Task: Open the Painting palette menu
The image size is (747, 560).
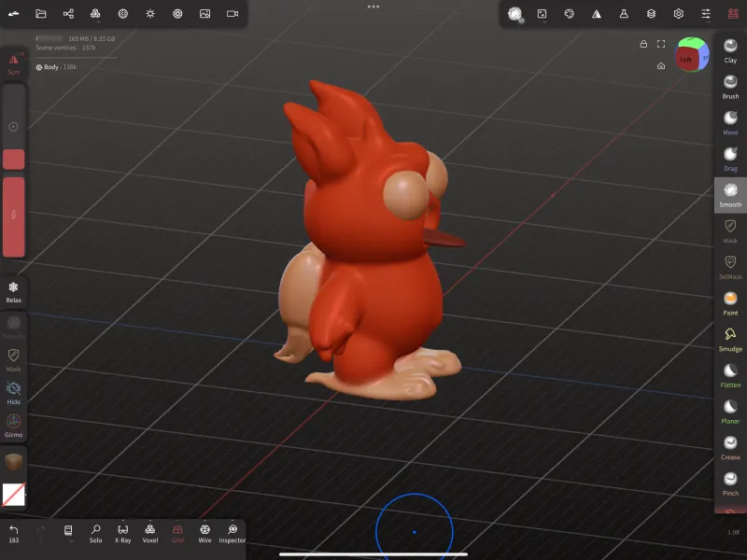Action: 570,14
